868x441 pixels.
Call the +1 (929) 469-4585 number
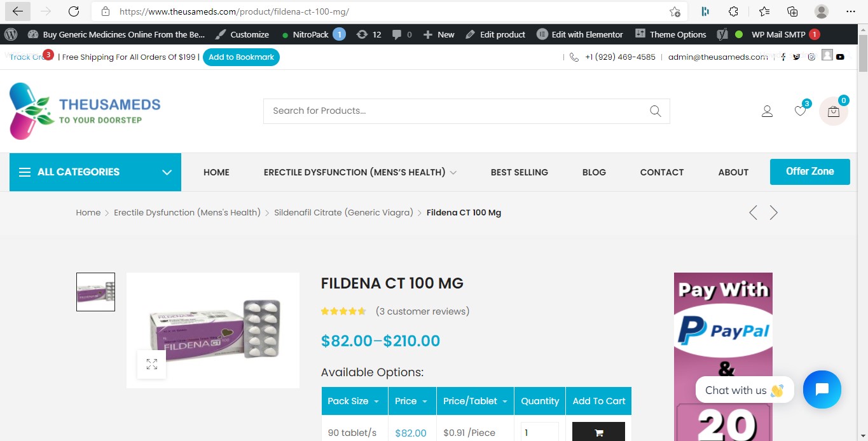tap(620, 57)
